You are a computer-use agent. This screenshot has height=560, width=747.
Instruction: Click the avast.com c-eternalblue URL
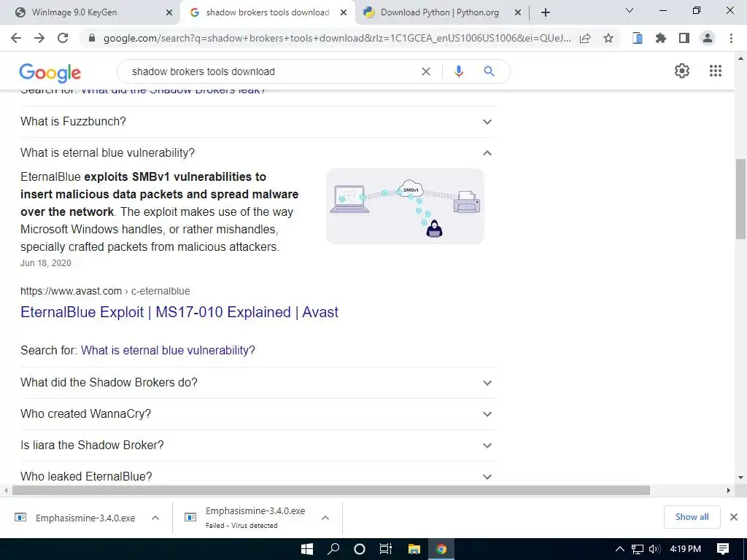105,291
